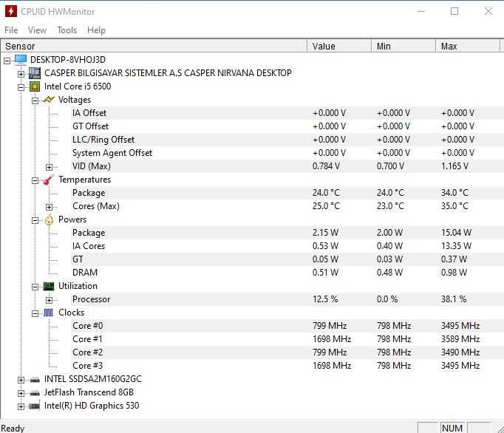Image resolution: width=504 pixels, height=433 pixels.
Task: Collapse the Powers section
Action: pos(35,220)
